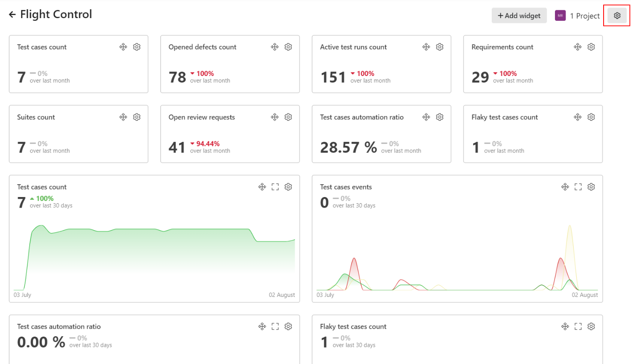
Task: Expand Flaky test cases count chart to fullscreen
Action: [x=578, y=326]
